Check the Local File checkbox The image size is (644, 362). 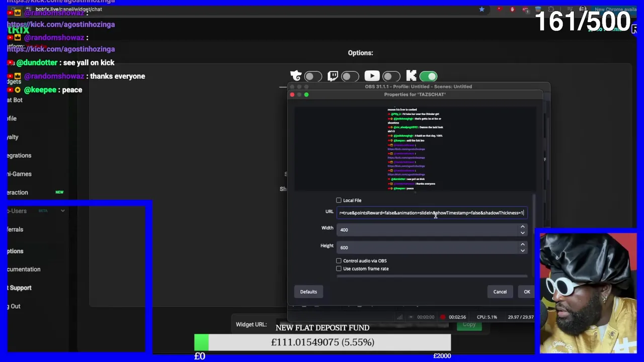click(x=339, y=200)
